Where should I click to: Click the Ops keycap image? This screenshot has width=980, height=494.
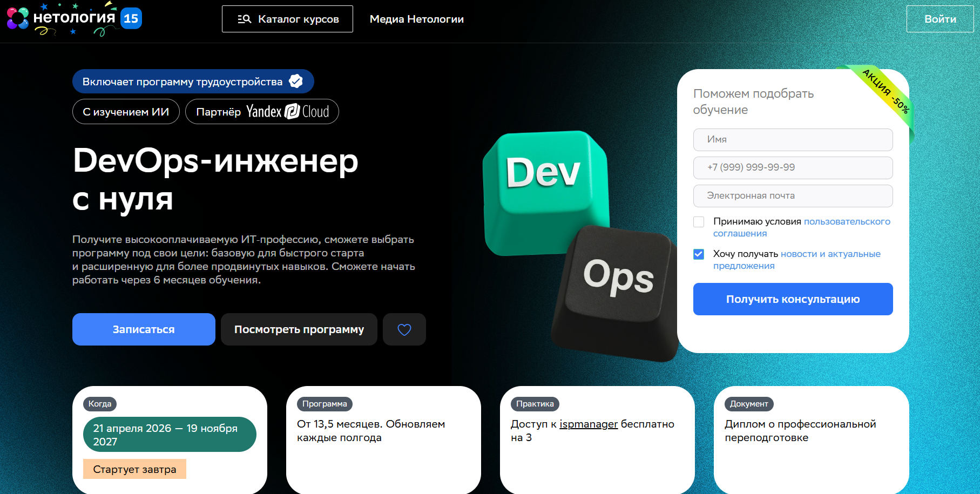tap(616, 294)
